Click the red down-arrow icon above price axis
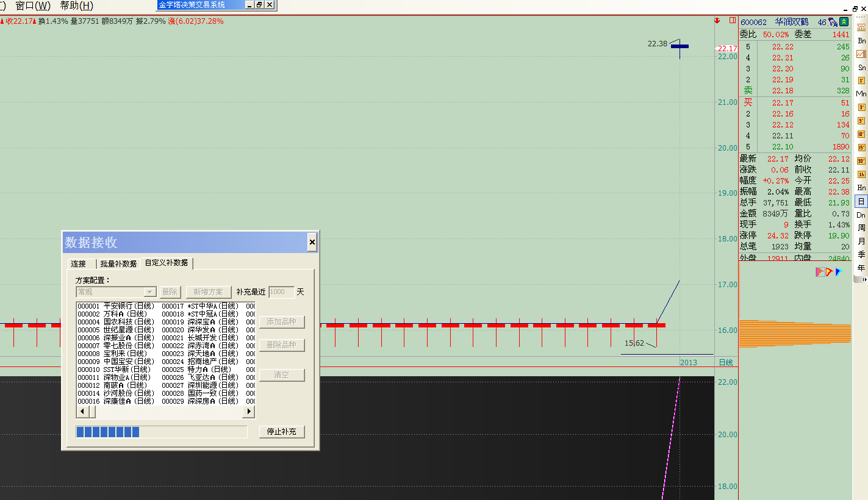868x500 pixels. click(x=717, y=21)
